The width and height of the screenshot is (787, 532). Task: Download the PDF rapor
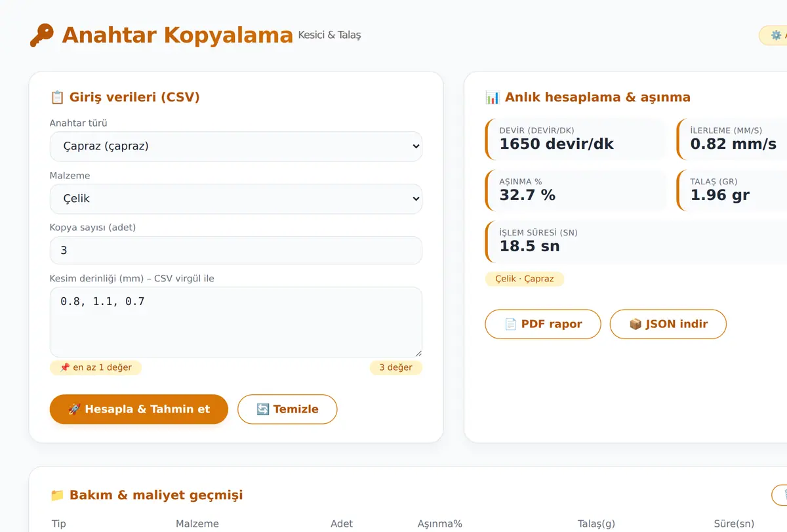(543, 324)
